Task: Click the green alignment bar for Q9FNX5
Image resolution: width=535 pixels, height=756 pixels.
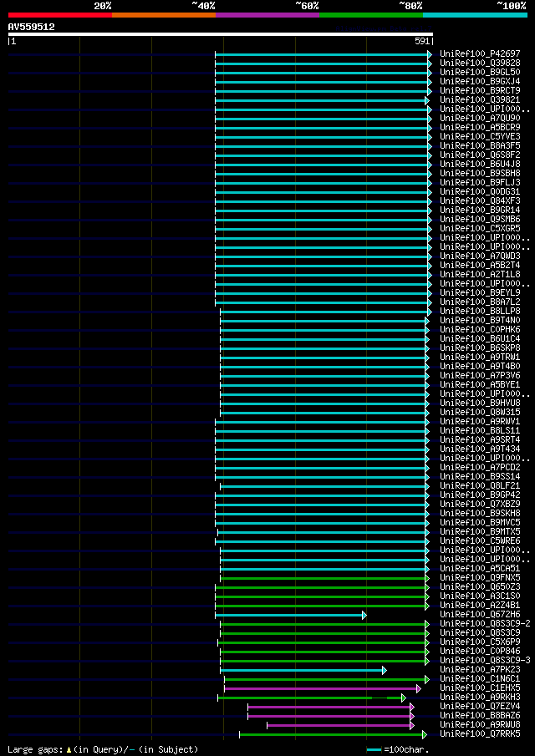Action: click(324, 578)
